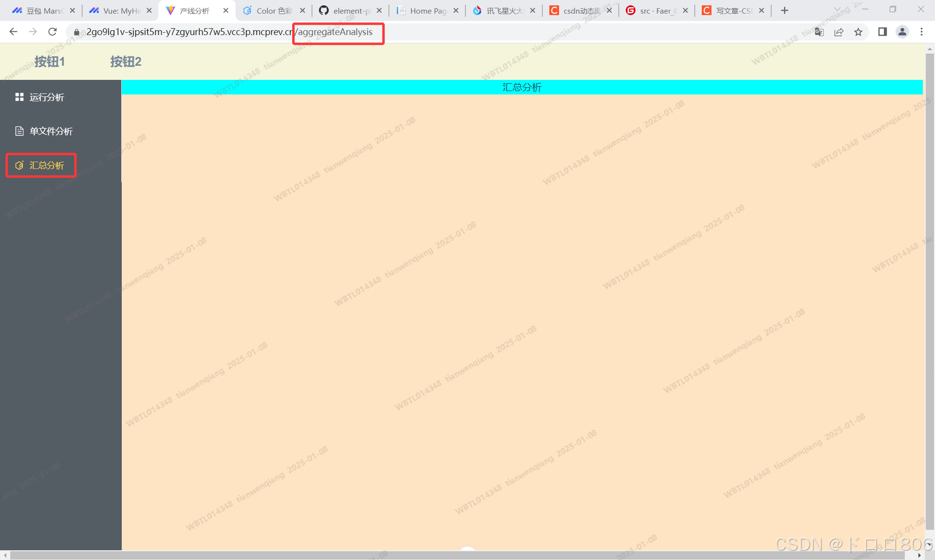The image size is (935, 560).
Task: Toggle the bookmark star for this page
Action: [859, 32]
